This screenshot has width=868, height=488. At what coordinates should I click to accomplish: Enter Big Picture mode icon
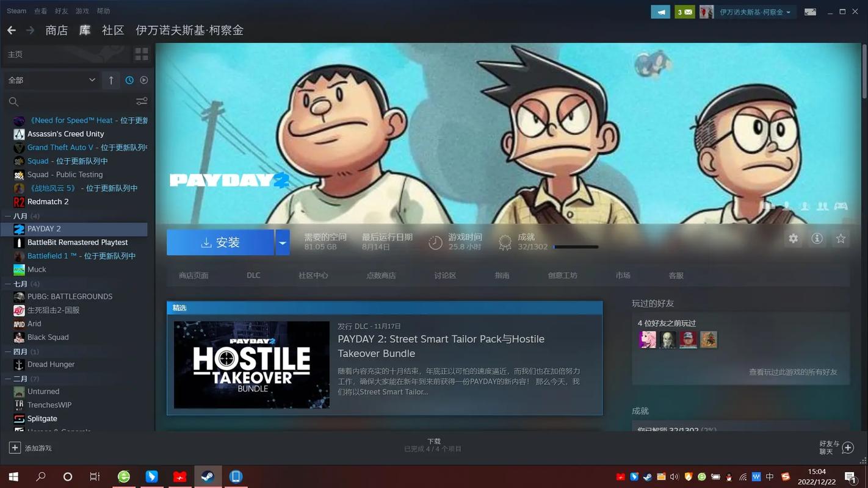click(x=810, y=12)
